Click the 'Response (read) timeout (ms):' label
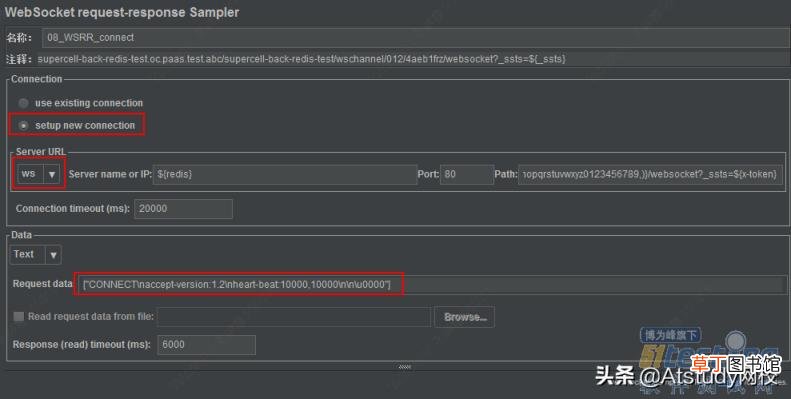The width and height of the screenshot is (791, 399). tap(82, 345)
